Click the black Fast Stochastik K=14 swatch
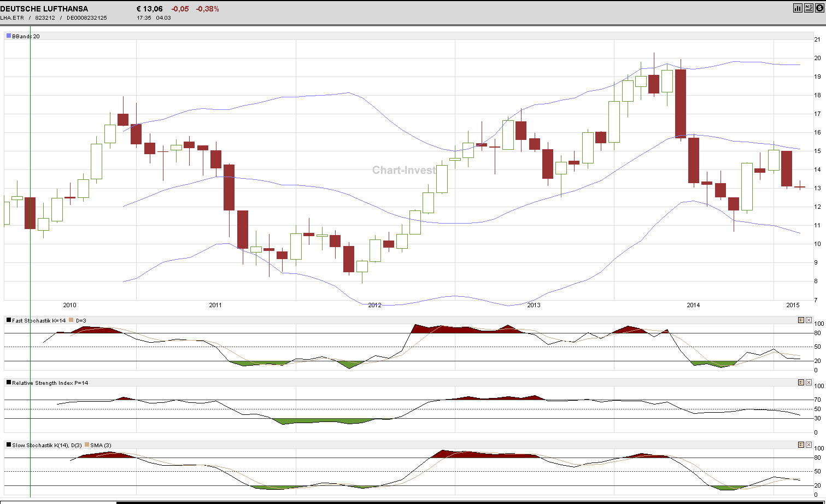This screenshot has height=504, width=826. [x=8, y=320]
